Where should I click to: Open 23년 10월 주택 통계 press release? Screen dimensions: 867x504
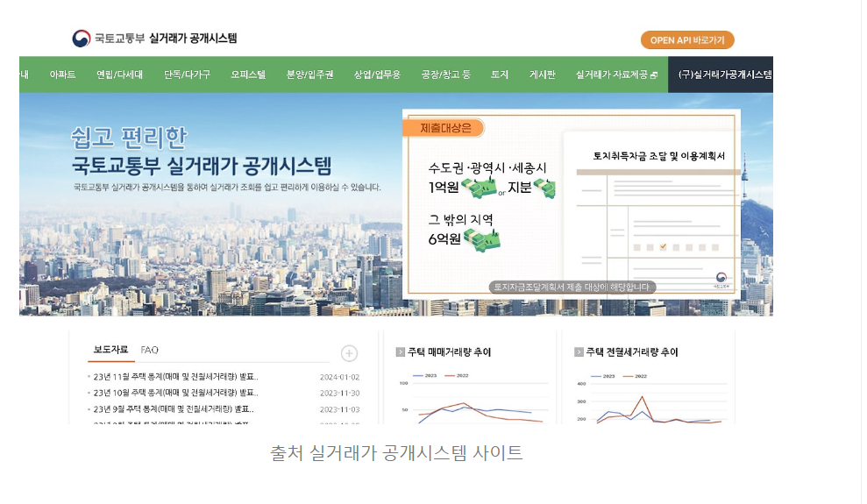[x=176, y=393]
